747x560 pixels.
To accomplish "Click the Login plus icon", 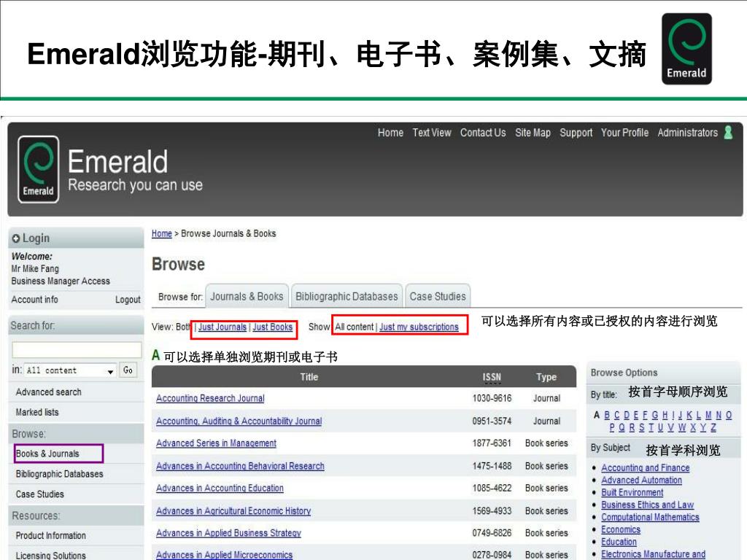I will (16, 238).
